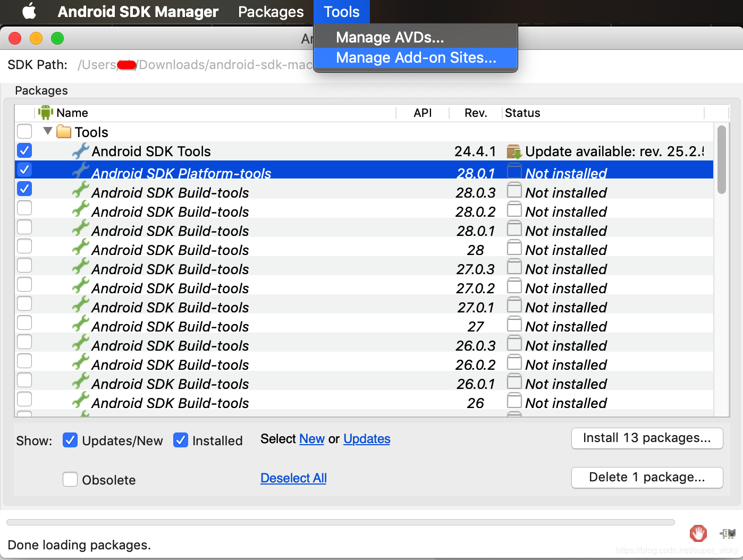743x560 pixels.
Task: Click the Deselect All link
Action: (x=293, y=478)
